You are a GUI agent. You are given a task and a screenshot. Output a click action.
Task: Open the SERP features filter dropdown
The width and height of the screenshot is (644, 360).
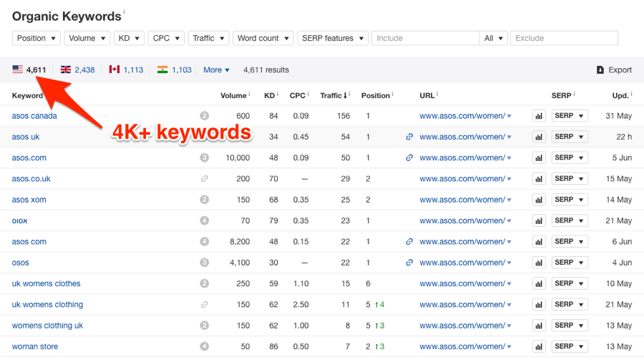pyautogui.click(x=333, y=38)
